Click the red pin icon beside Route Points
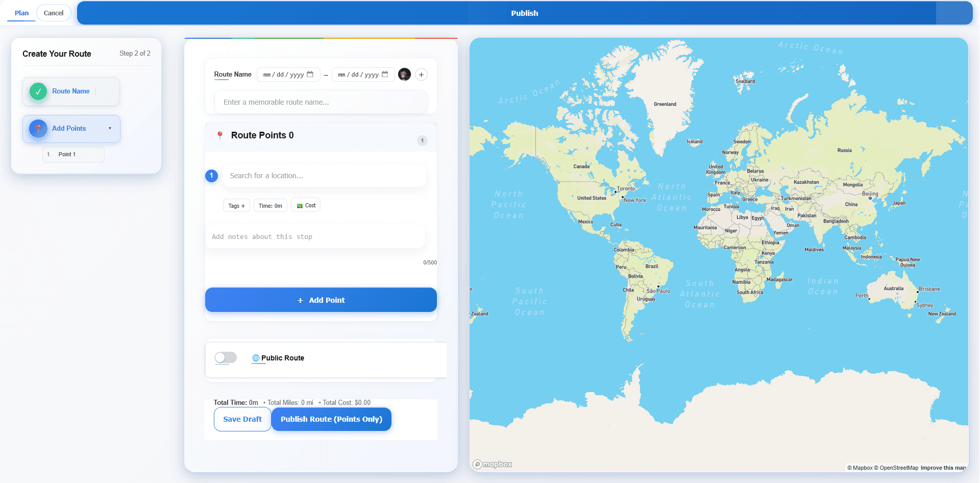980x483 pixels. point(219,135)
